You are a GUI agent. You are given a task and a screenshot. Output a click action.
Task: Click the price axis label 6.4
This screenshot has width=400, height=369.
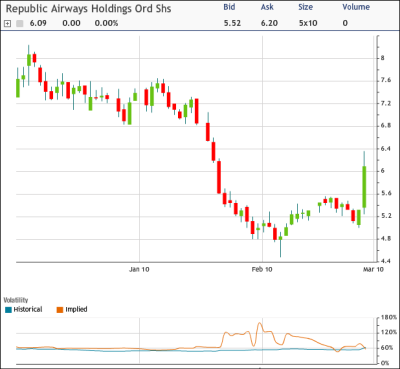[x=386, y=149]
